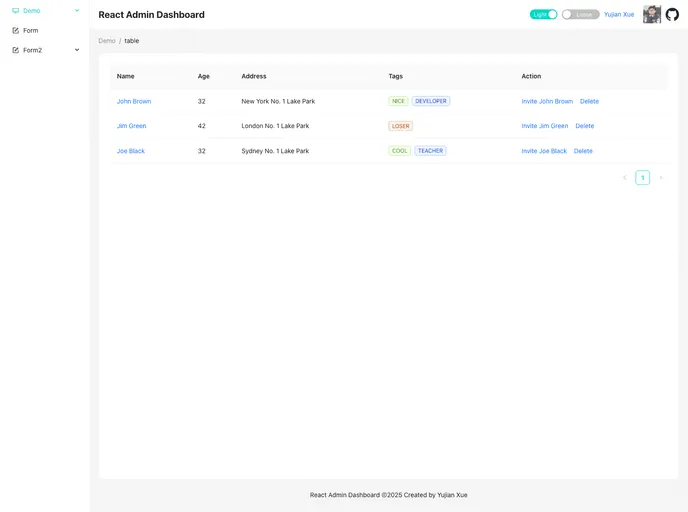Toggle the Loose density switch

(x=580, y=14)
